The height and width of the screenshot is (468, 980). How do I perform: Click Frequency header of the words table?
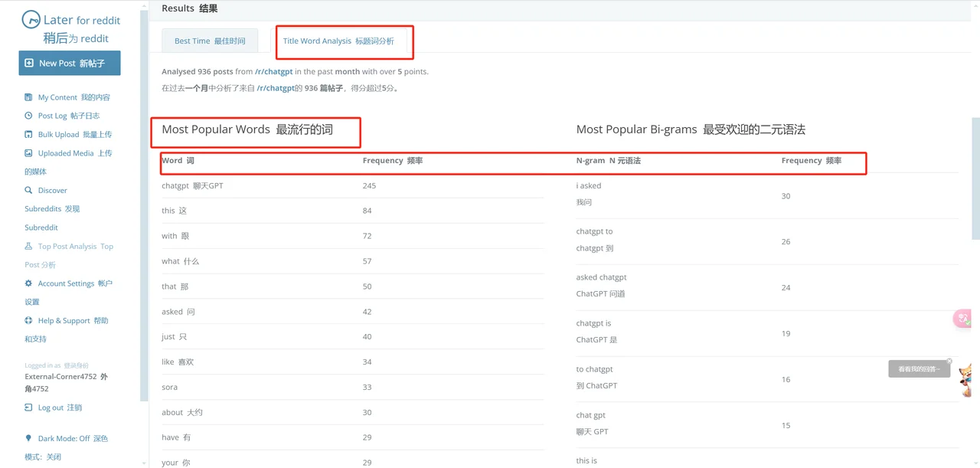click(x=393, y=161)
